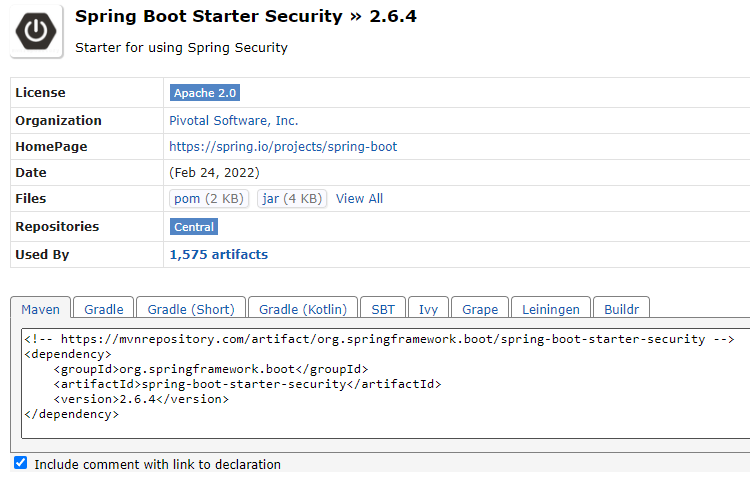Click the View All files link
The width and height of the screenshot is (750, 482).
359,198
